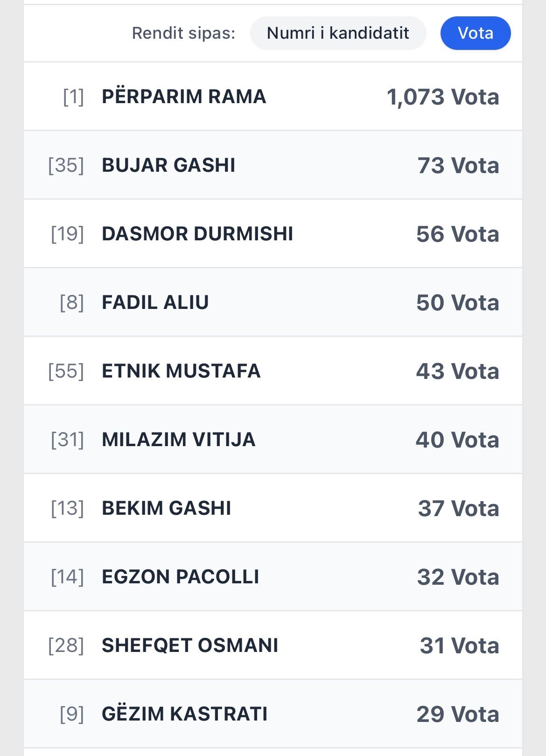Click the 73 Vota count

(x=458, y=166)
